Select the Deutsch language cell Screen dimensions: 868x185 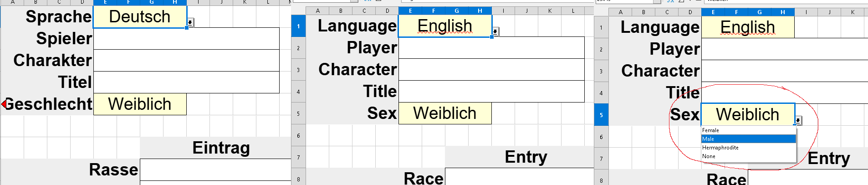pos(140,17)
